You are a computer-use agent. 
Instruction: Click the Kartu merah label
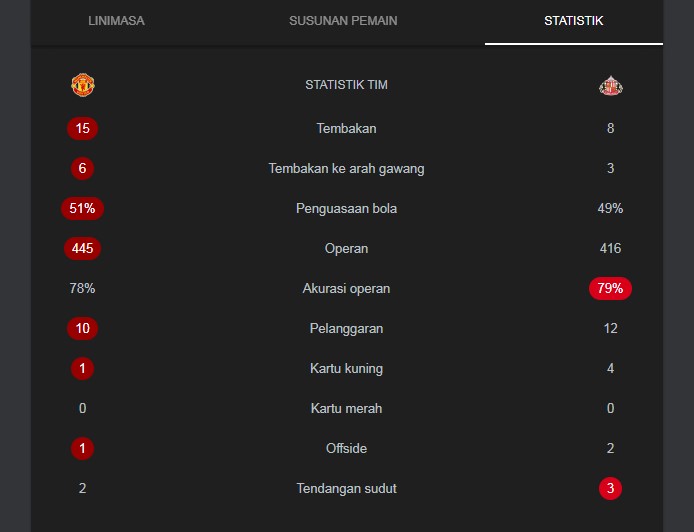pyautogui.click(x=346, y=408)
